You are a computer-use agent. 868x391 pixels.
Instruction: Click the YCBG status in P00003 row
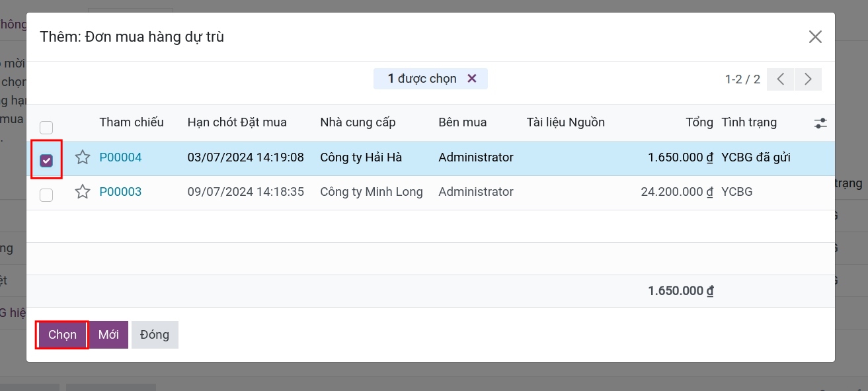point(737,192)
